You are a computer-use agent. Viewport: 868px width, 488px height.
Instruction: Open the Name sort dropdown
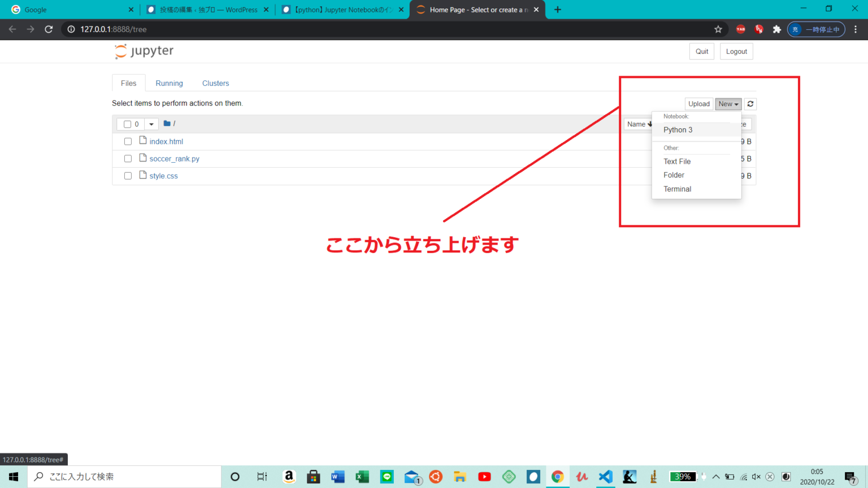639,124
